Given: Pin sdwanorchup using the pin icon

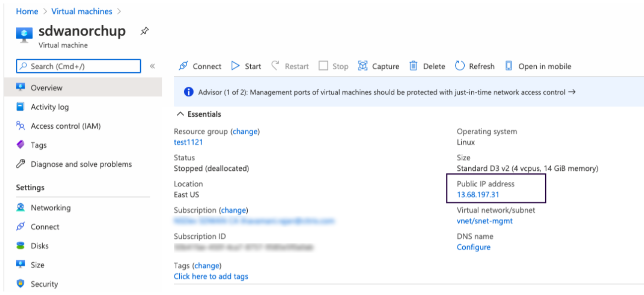Looking at the screenshot, I should pyautogui.click(x=144, y=31).
